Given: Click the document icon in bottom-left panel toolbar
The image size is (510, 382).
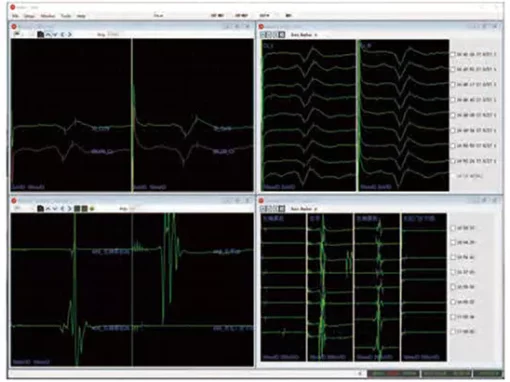Looking at the screenshot, I should (x=40, y=209).
